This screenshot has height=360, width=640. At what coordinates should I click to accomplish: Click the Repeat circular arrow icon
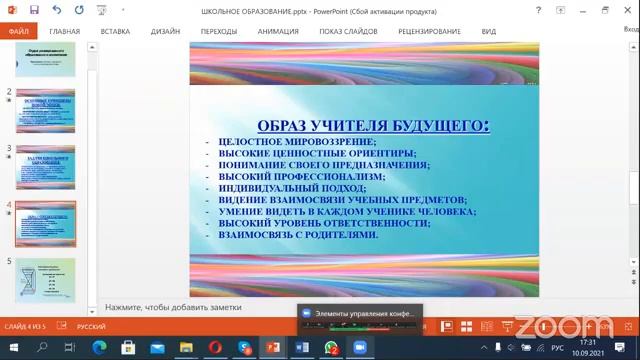point(79,10)
